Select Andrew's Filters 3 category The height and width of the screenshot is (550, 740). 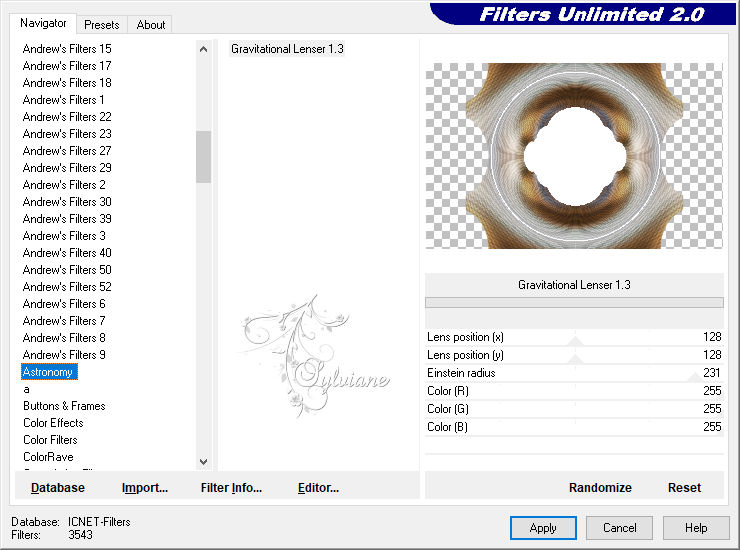(x=64, y=236)
